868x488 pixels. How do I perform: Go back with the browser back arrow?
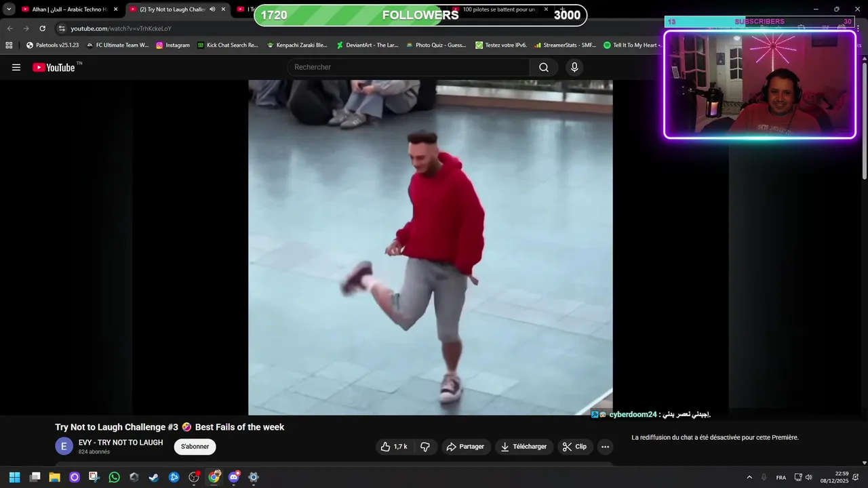tap(9, 28)
